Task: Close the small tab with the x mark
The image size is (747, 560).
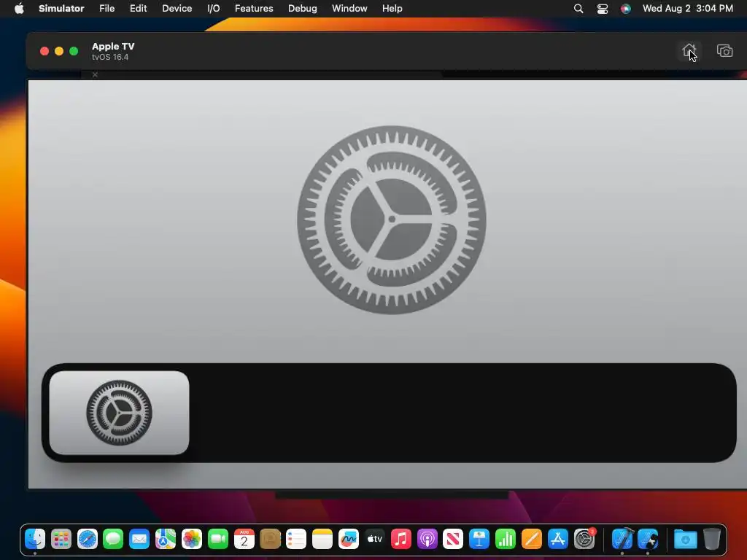Action: (95, 74)
